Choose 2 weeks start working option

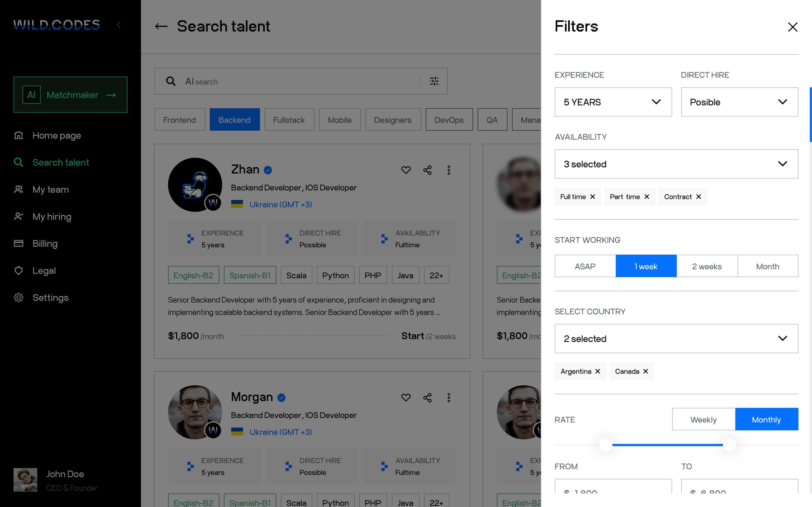707,266
